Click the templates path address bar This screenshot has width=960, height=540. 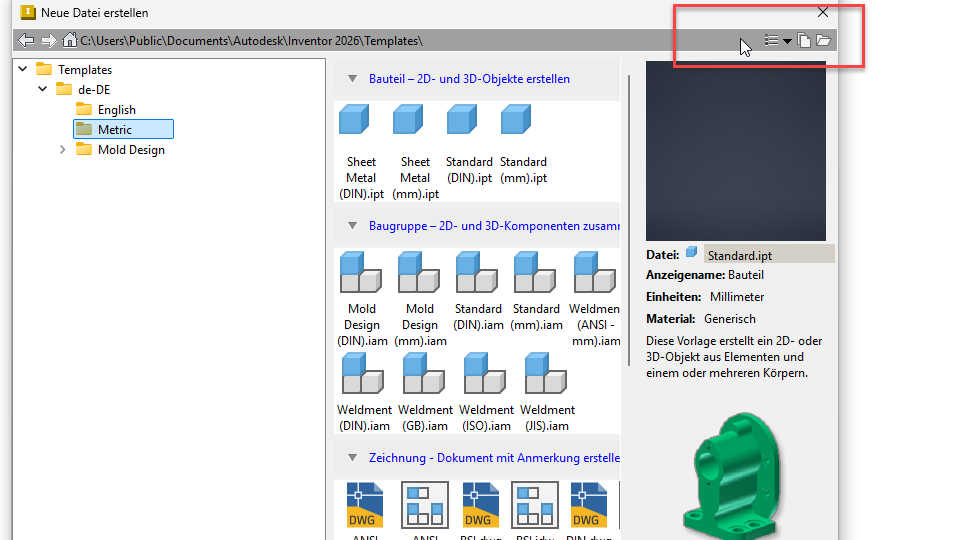pyautogui.click(x=252, y=41)
